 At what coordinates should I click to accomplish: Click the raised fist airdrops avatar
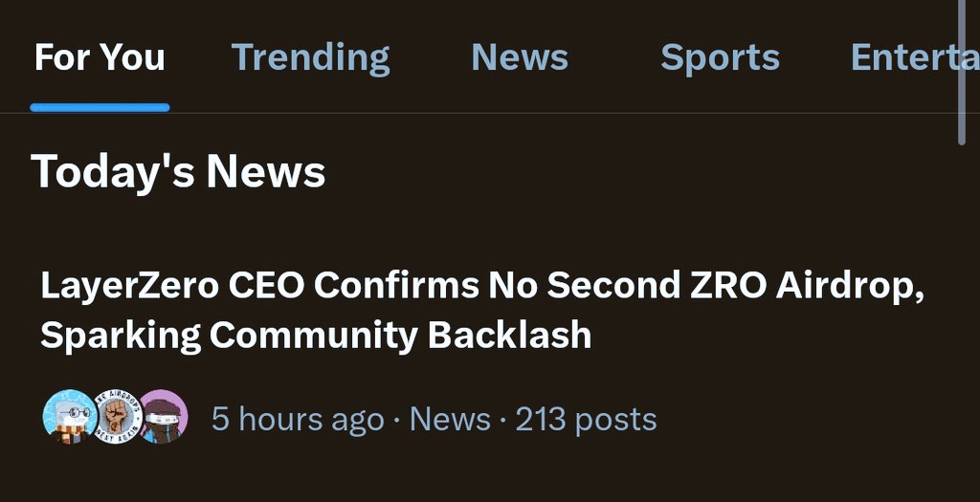117,417
